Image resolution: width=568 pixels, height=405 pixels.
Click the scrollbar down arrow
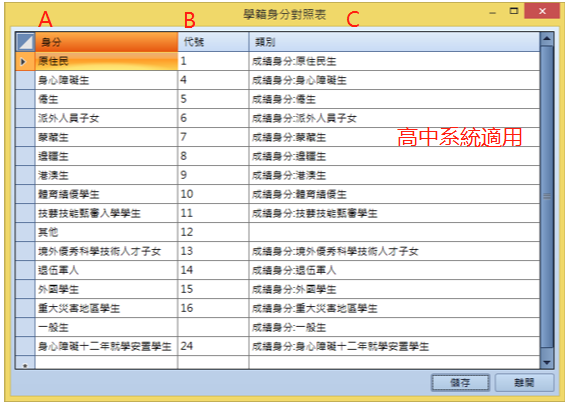click(547, 362)
